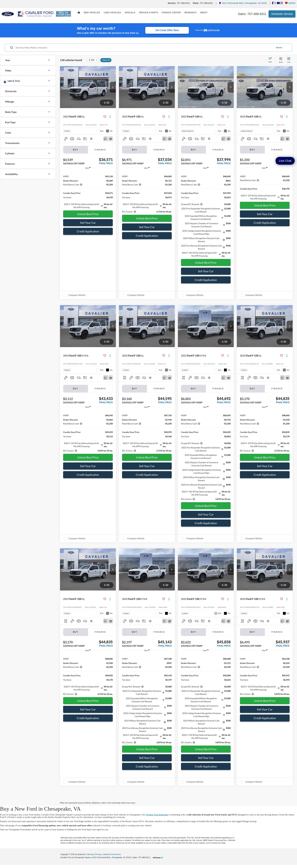Click Credit Application on $37,034 F-150 card
Screen dimensions: 297x868
[x=147, y=236]
